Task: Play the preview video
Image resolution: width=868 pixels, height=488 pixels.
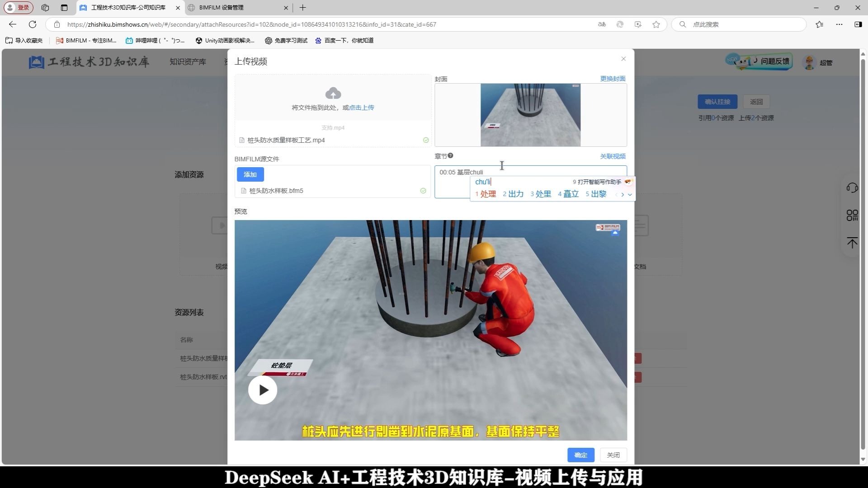Action: [263, 390]
